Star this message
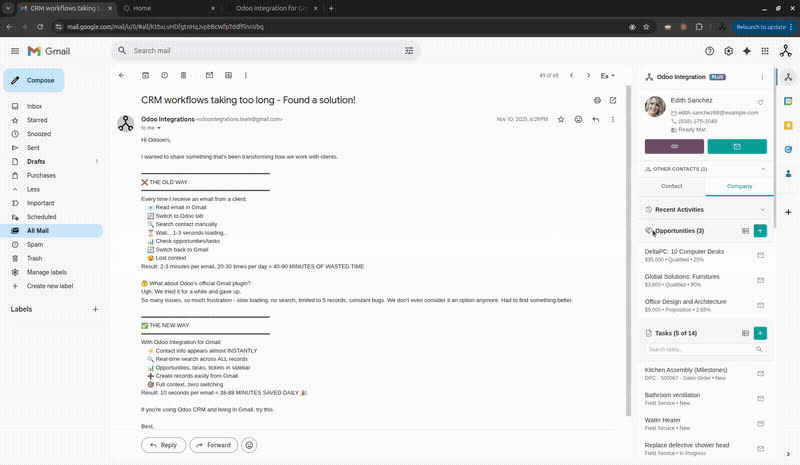This screenshot has width=800, height=465. 561,119
